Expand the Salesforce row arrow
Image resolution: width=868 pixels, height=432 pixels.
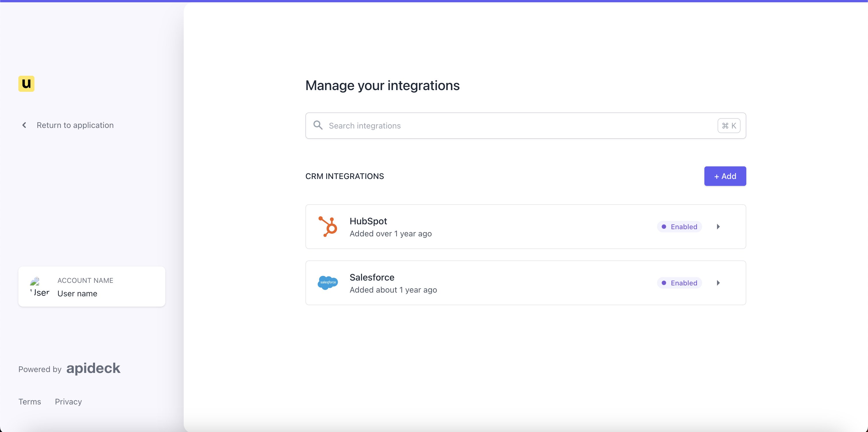[718, 283]
